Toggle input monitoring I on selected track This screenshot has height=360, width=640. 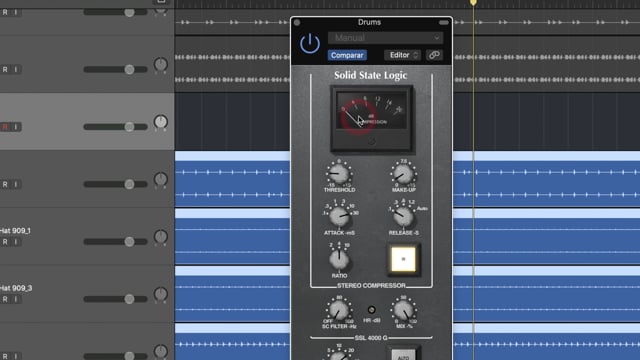(x=16, y=127)
